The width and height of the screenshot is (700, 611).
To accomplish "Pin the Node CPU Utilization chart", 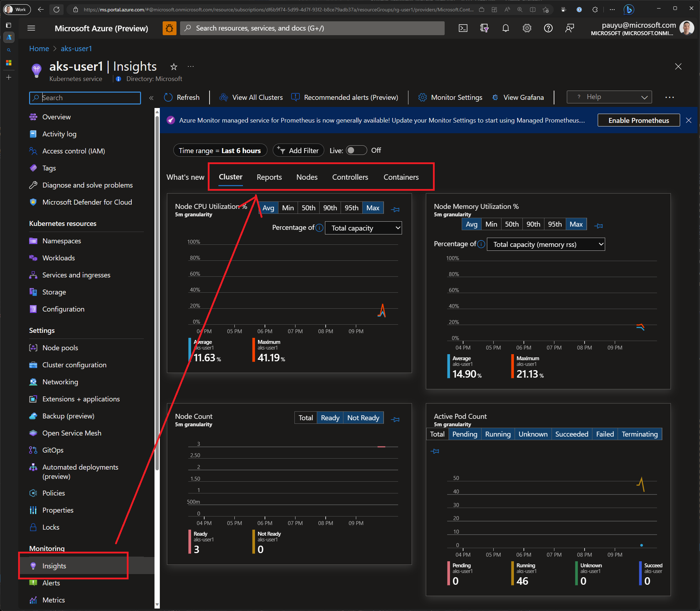I will [x=395, y=209].
